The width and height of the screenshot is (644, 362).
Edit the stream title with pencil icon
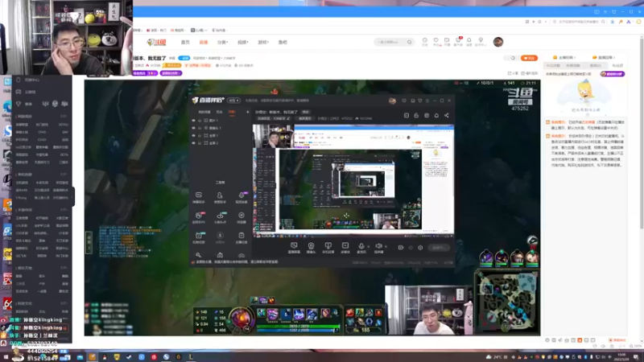point(288,118)
